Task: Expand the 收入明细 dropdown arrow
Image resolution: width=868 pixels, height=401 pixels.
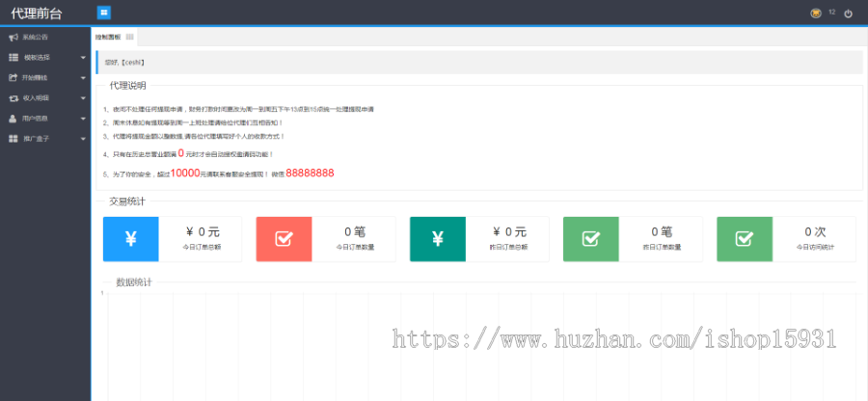Action: point(83,98)
